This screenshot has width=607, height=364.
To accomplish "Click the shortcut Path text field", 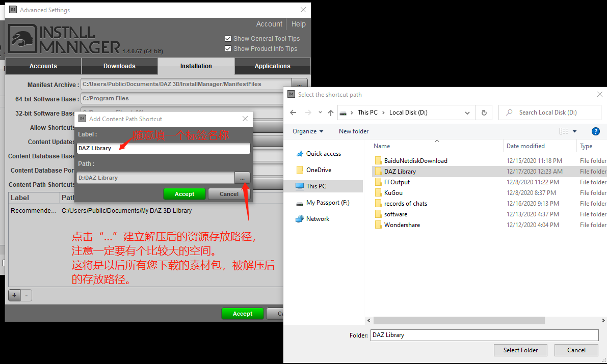I will [155, 178].
